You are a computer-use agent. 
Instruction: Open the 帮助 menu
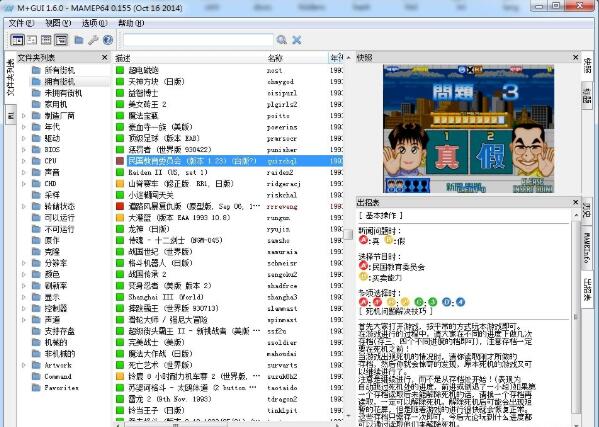[131, 23]
